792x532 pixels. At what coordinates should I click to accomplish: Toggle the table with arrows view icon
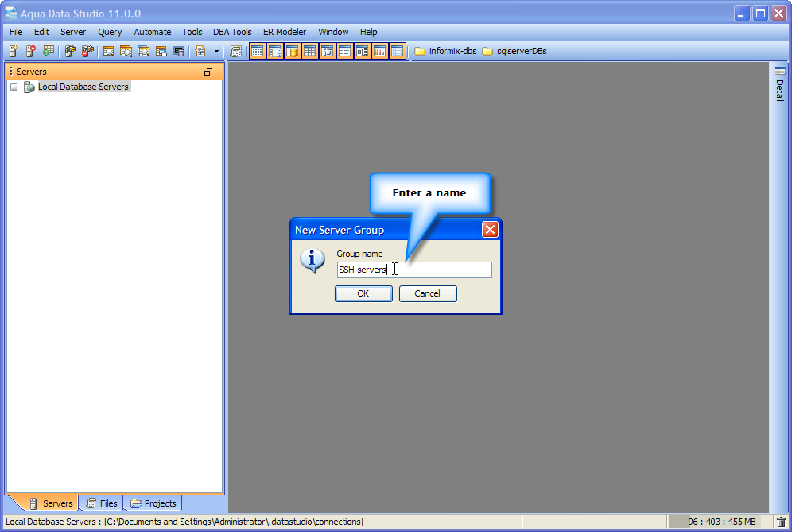(328, 51)
